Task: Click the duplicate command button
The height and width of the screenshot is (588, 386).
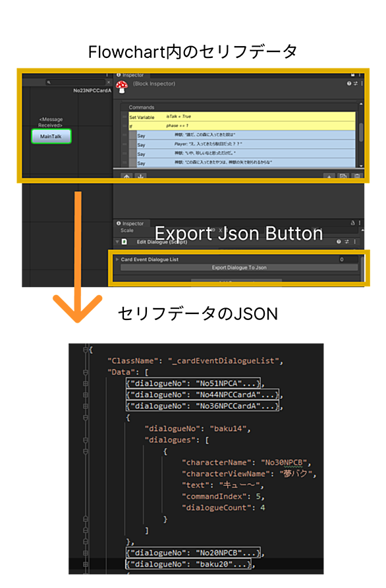Action: coord(343,177)
